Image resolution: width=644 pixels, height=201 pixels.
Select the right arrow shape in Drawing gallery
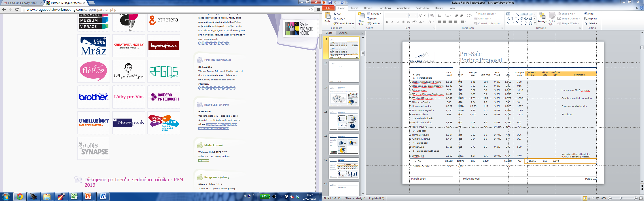click(521, 19)
